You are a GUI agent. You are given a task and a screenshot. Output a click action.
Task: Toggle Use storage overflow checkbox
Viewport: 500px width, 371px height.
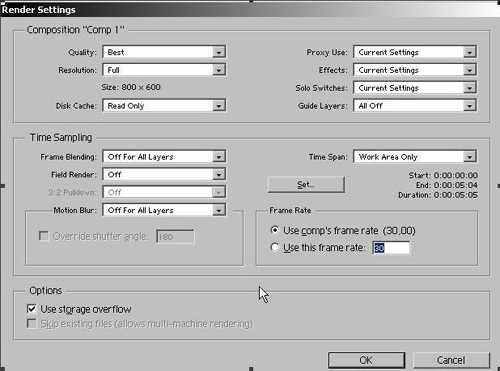32,309
